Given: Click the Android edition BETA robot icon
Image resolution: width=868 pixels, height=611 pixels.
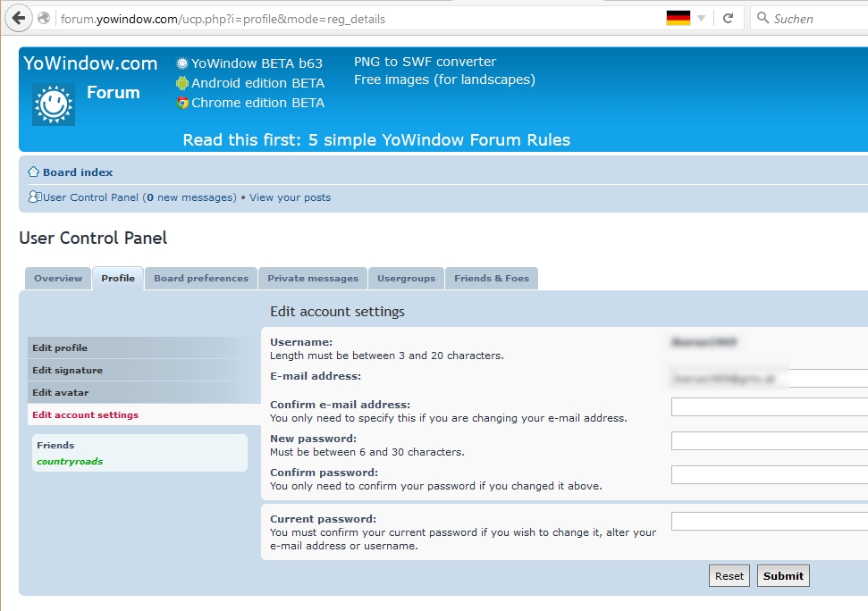Looking at the screenshot, I should 182,83.
